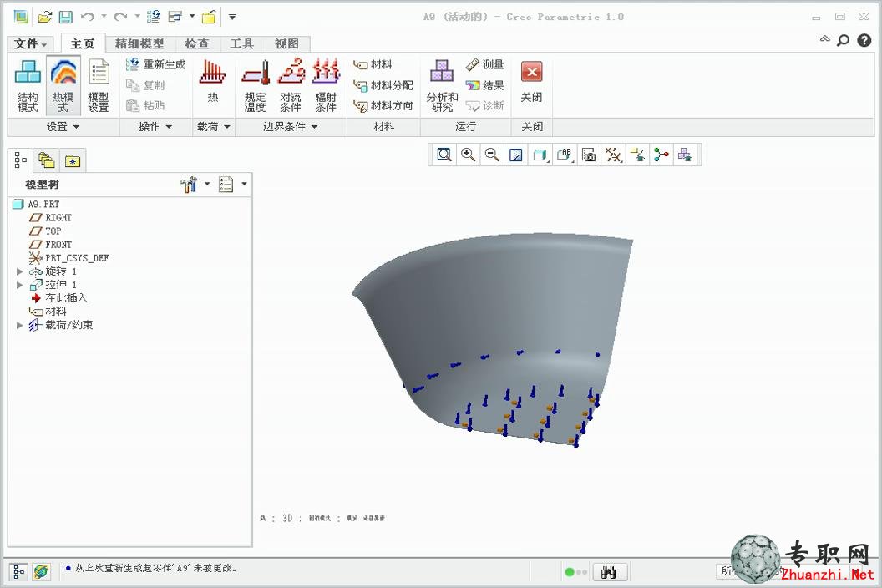Apply a Heat load (热)
Screen dimensions: 882x588
click(x=213, y=82)
